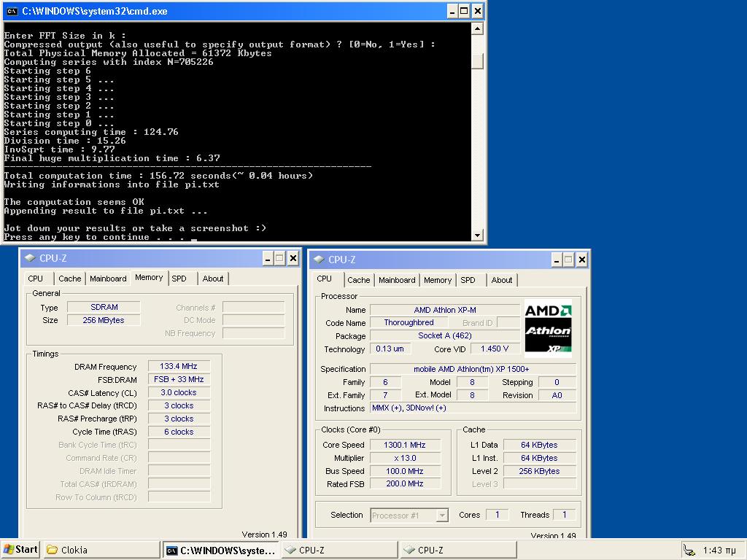Screen dimensions: 747x560
Task: Click Core VID value 1.450 V
Action: tap(495, 349)
